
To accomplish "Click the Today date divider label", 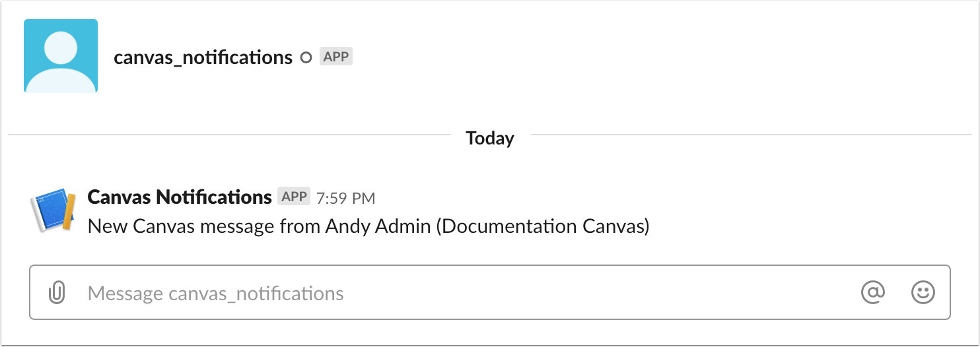I will [489, 138].
